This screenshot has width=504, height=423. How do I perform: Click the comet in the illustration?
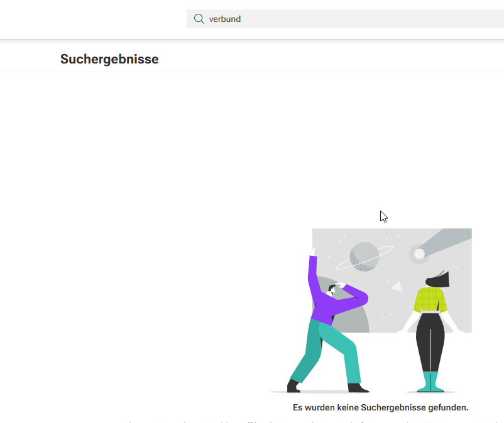coord(419,254)
